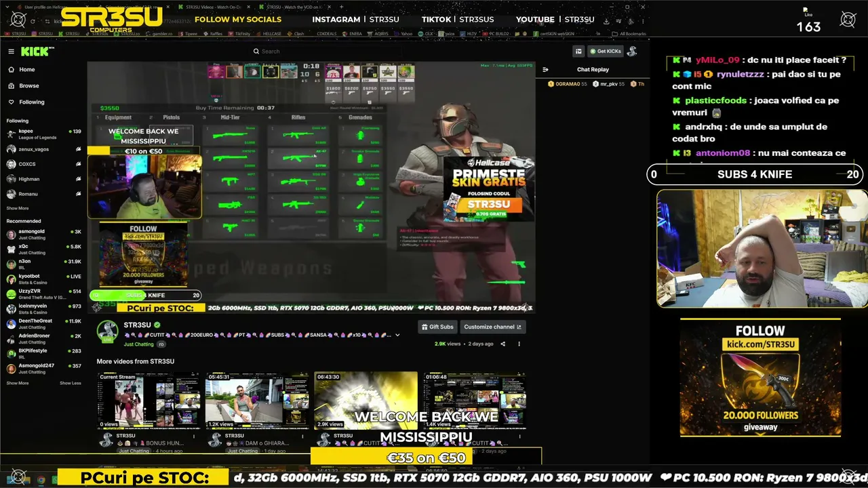
Task: Click the search magnifier icon
Action: click(256, 52)
